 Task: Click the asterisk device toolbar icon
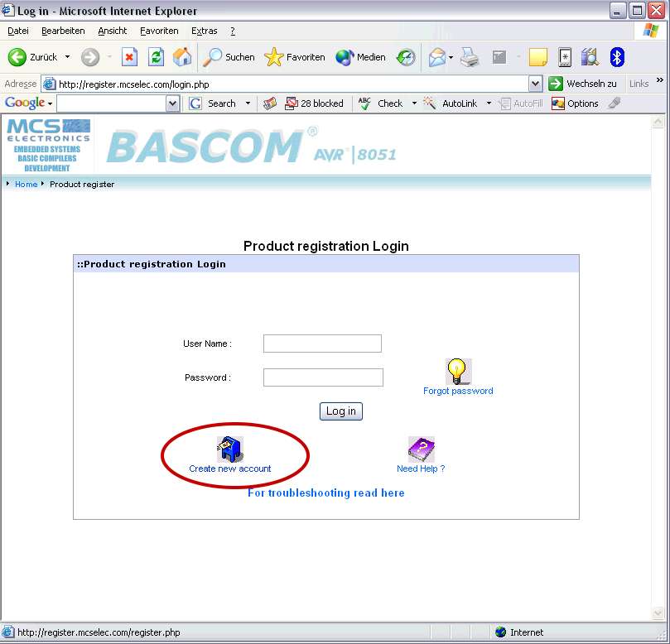(x=565, y=57)
